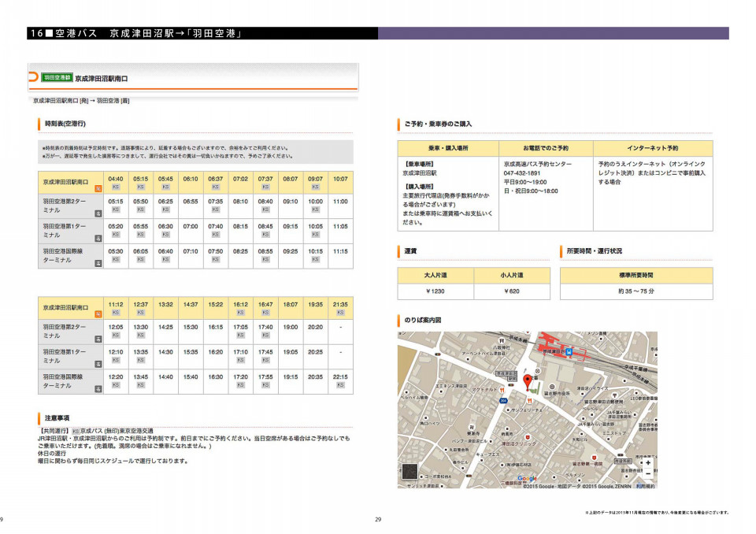Click the 標準所要時間 header cell
Viewport: 756px width, 534px height.
[x=636, y=276]
